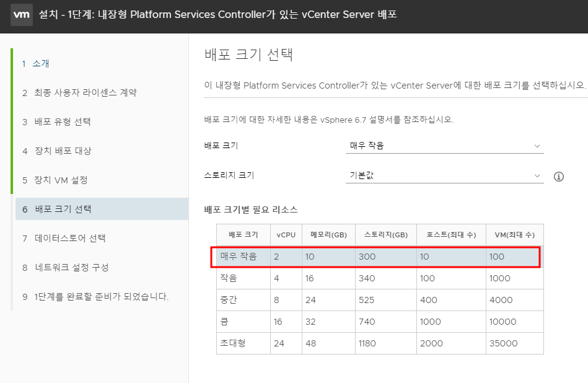Go to step 1 소개
Viewport: 588px width, 383px height.
35,63
